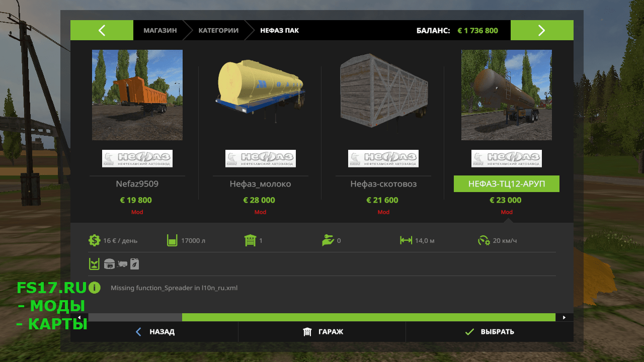Click the leased-count hand with key icon
Viewport: 644px width, 362px height.
[x=328, y=240]
